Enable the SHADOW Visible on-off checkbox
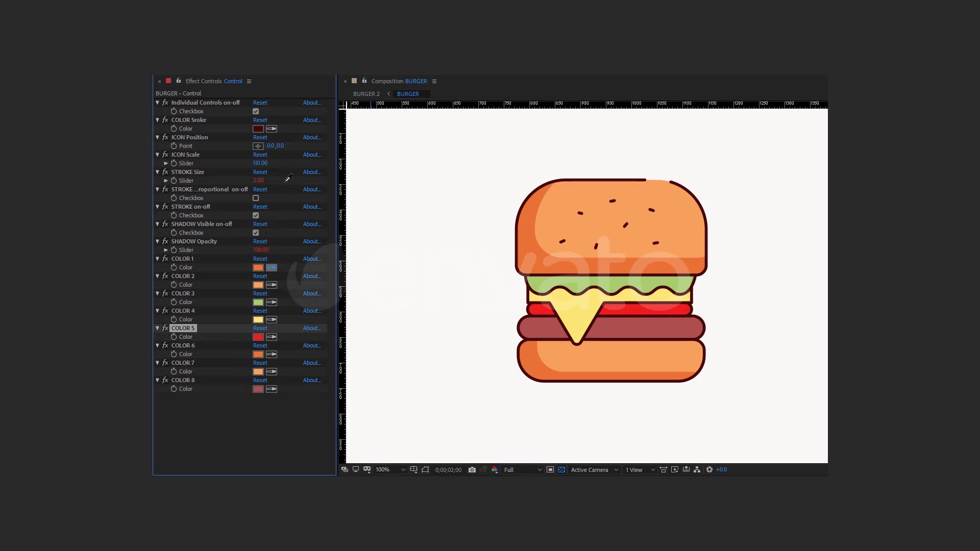The image size is (980, 551). (256, 232)
